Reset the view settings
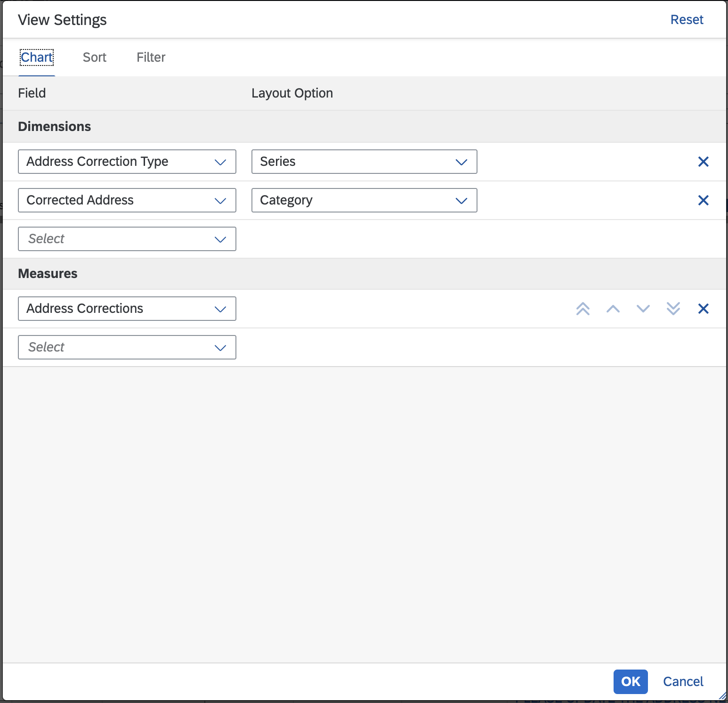The image size is (728, 703). pos(687,19)
